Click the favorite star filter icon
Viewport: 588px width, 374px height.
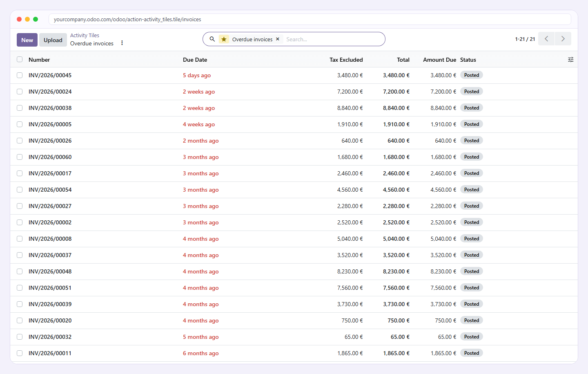(x=224, y=39)
